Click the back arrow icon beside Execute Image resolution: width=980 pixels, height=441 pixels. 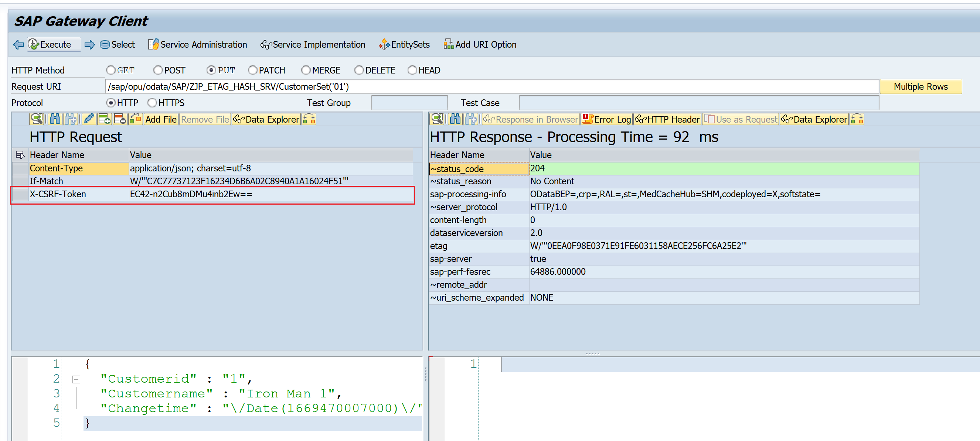(x=18, y=45)
